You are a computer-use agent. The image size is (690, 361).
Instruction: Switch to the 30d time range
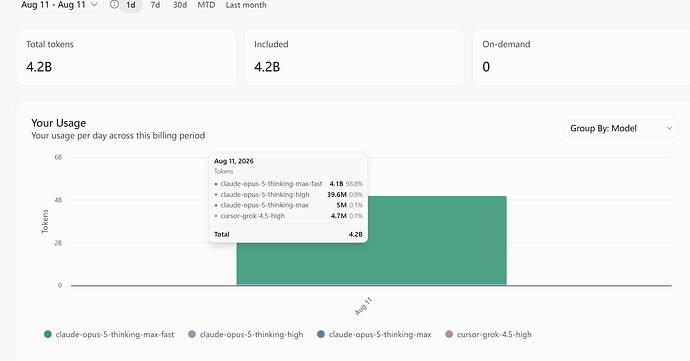click(x=180, y=5)
